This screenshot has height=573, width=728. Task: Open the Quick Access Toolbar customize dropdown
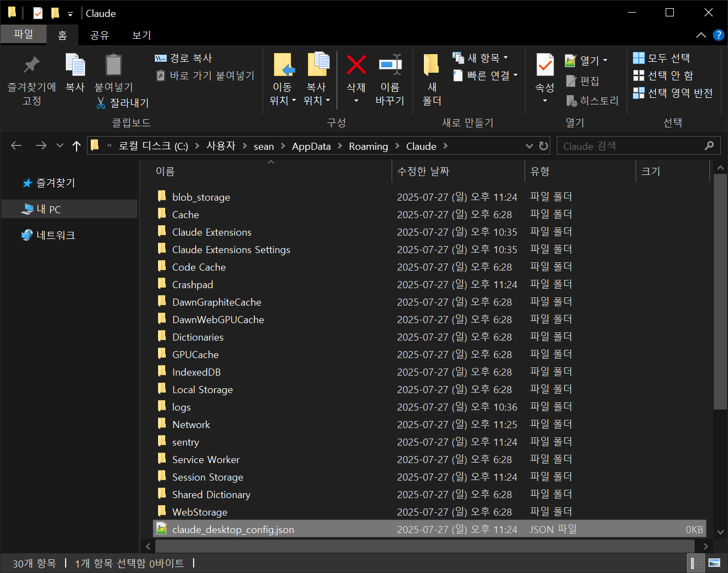pos(70,14)
